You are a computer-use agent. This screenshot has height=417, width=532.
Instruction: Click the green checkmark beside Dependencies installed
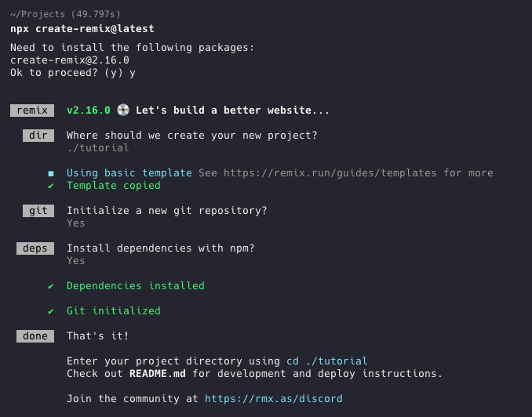[x=51, y=286]
